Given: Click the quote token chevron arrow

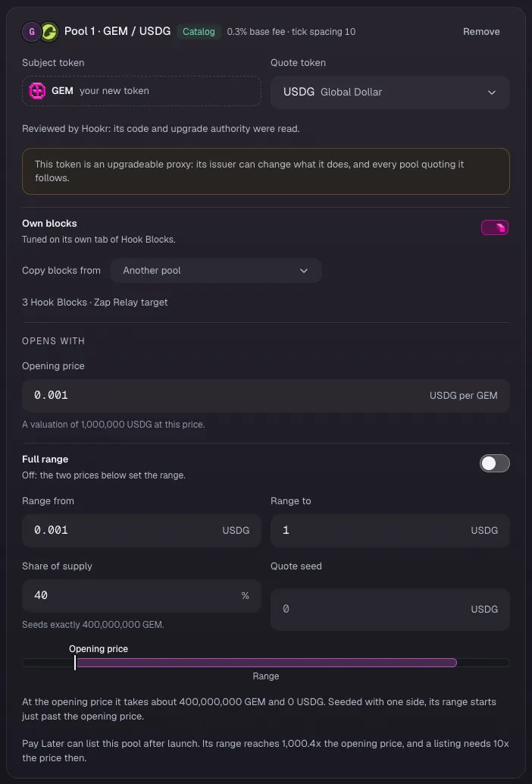Looking at the screenshot, I should pos(492,93).
